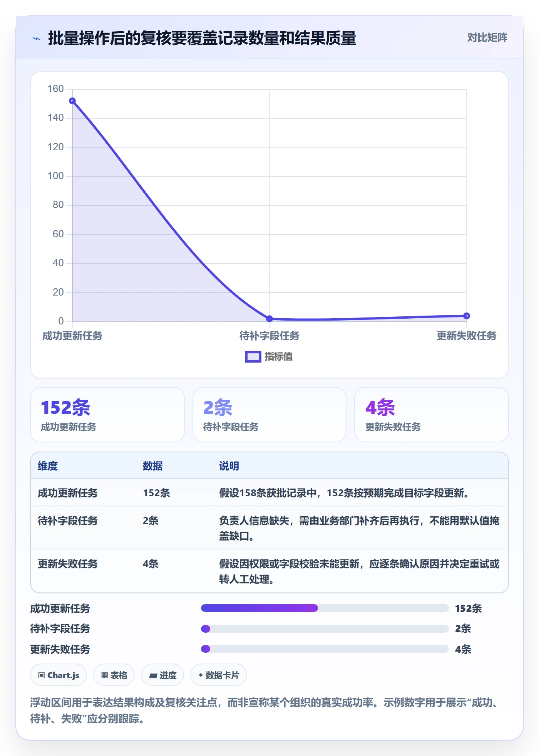539x756 pixels.
Task: Click the title 批量操作后的复核要覆盖记录数量和结果质量
Action: (202, 38)
